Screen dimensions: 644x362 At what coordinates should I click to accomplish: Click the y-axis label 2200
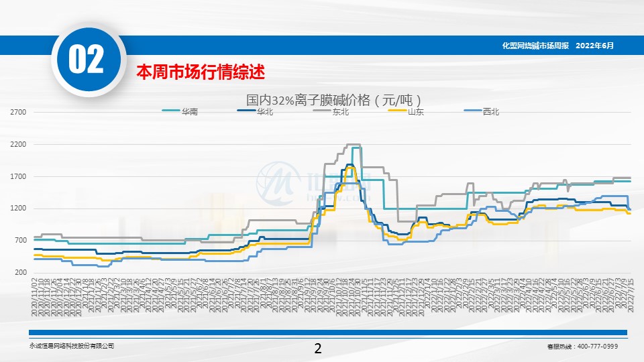[x=19, y=145]
